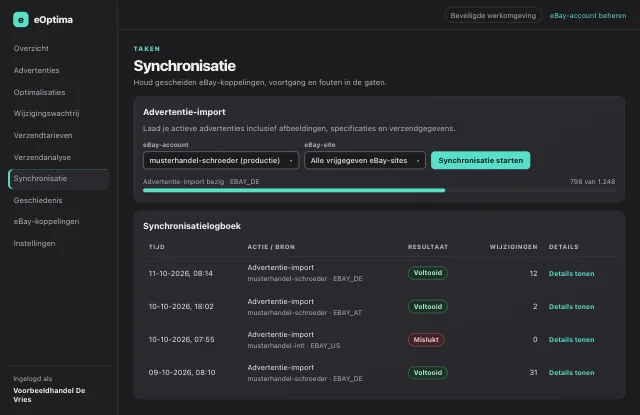Click the 10-10-2026, 18:02 timestamp
This screenshot has height=415, width=640.
coord(181,306)
